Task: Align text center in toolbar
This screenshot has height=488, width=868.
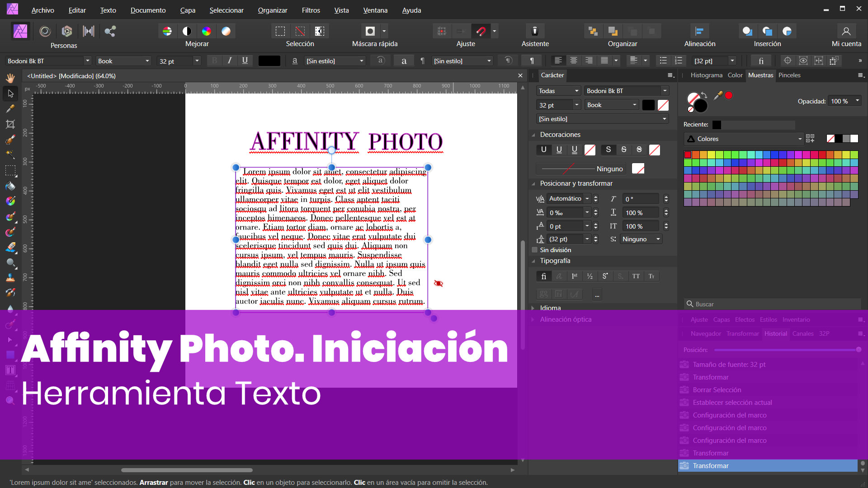Action: click(574, 61)
